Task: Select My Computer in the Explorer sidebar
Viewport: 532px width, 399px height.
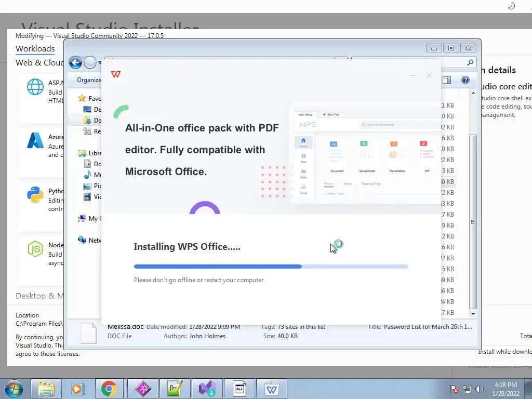Action: pos(89,219)
